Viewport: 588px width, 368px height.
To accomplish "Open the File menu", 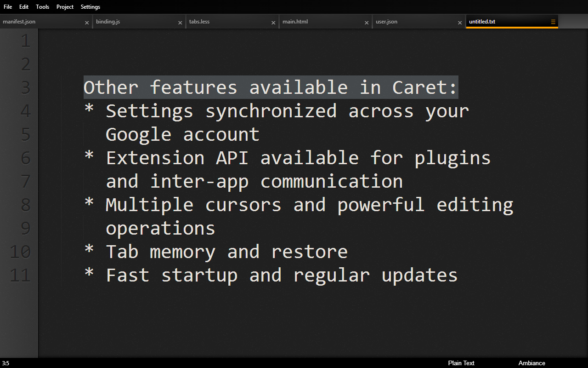I will 8,7.
